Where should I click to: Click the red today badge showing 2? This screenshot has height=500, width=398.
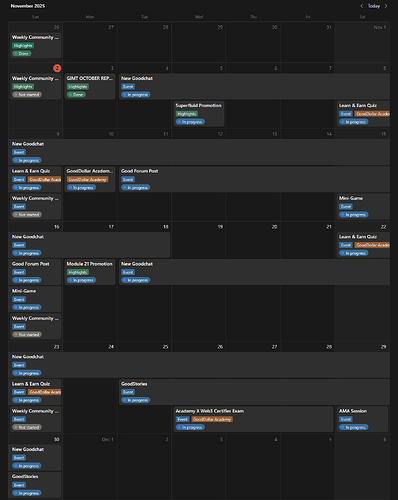pos(57,68)
